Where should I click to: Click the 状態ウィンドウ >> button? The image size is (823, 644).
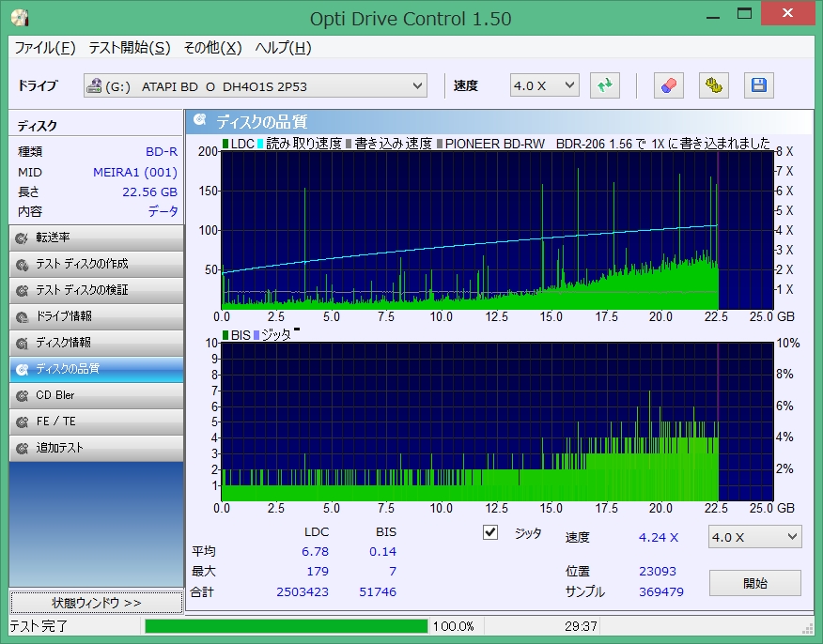[x=96, y=603]
